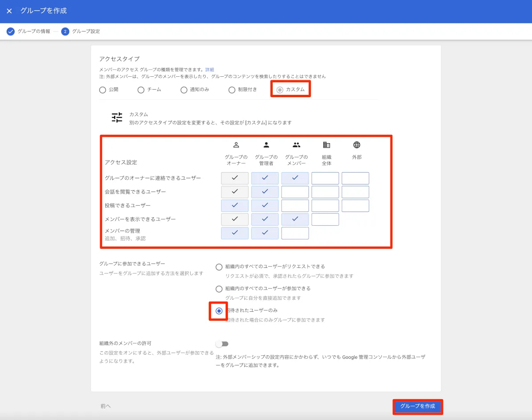This screenshot has height=420, width=532.
Task: Click the X icon to close group creation
Action: pos(9,11)
